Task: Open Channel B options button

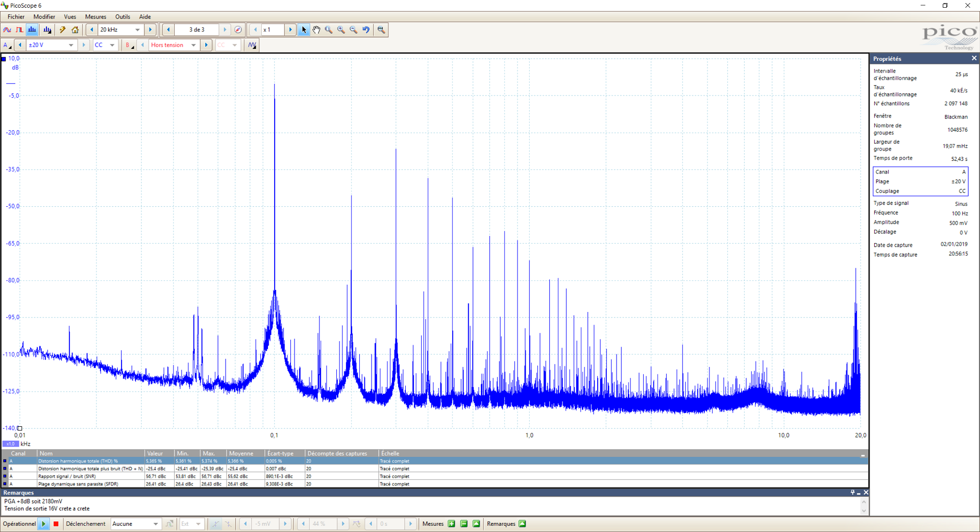Action: pyautogui.click(x=129, y=45)
